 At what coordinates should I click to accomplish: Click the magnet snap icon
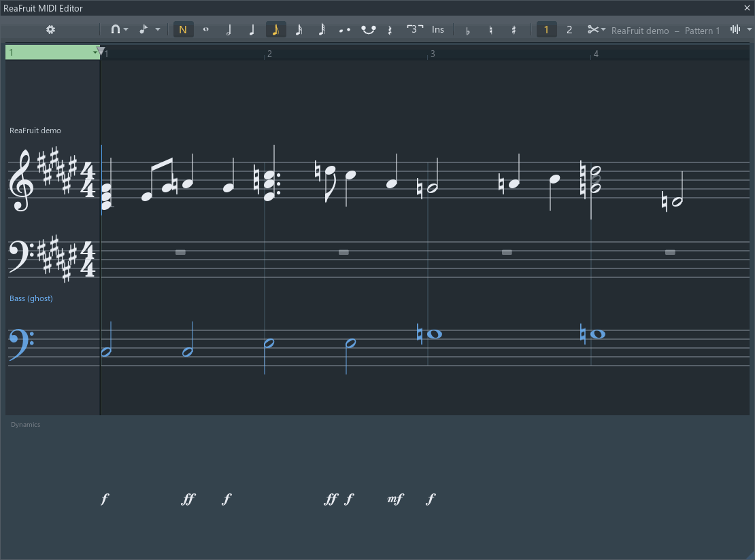point(116,30)
